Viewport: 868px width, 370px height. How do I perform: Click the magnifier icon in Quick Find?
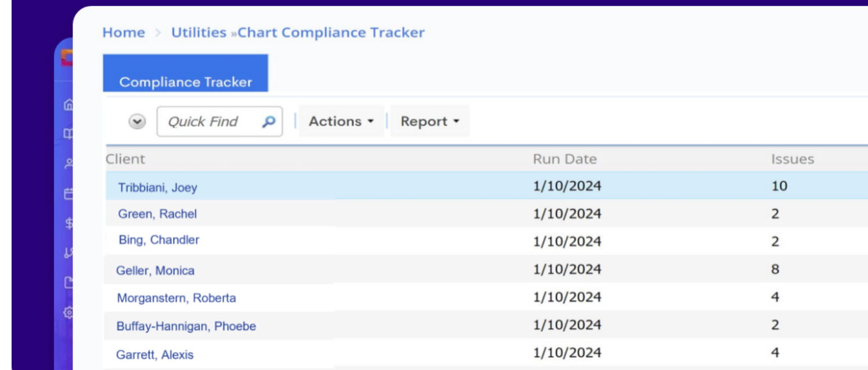click(268, 122)
